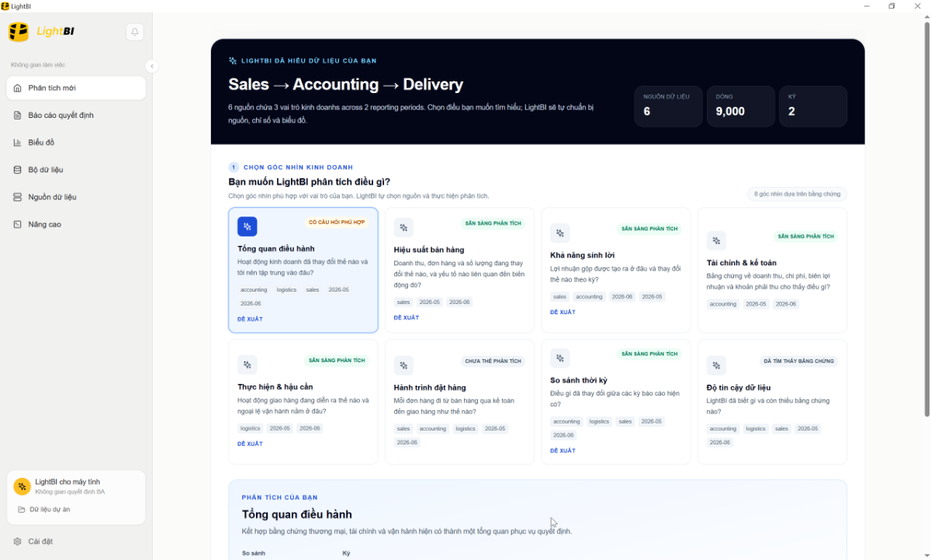Select the Độ tin cậy dữ liệu card title

click(739, 387)
